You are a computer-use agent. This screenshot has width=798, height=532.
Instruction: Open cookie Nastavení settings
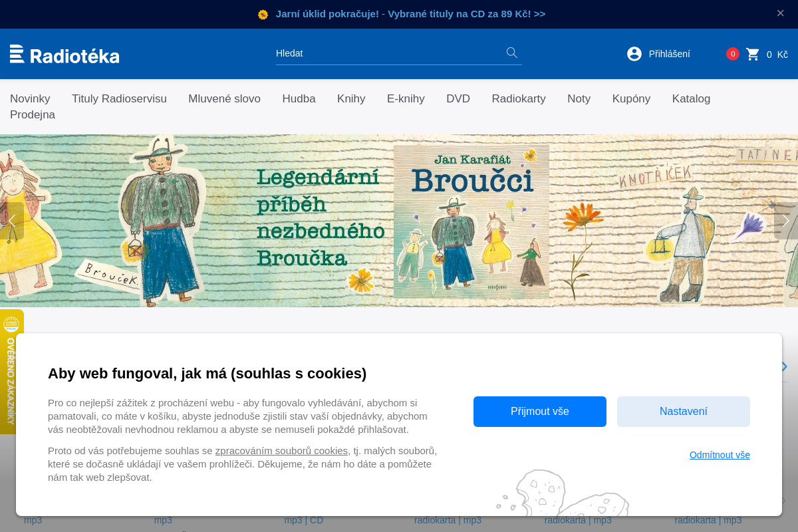coord(684,412)
